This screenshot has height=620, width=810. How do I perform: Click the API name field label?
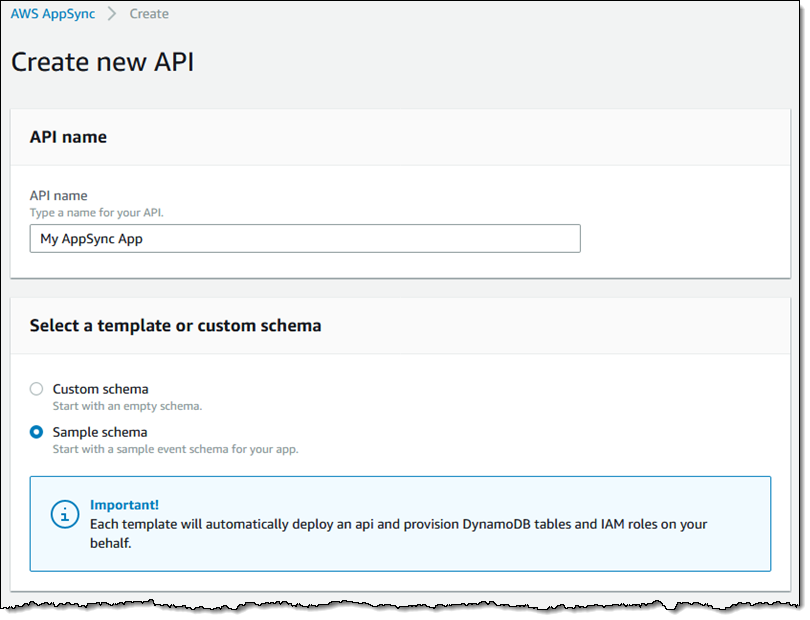[58, 196]
